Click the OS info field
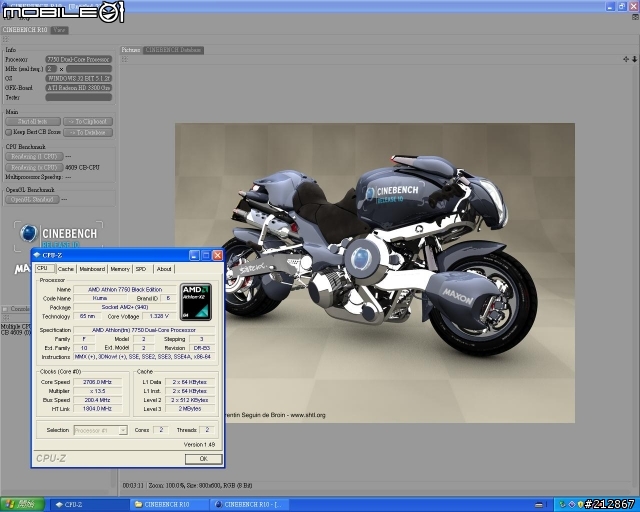640x512 pixels. (x=78, y=78)
